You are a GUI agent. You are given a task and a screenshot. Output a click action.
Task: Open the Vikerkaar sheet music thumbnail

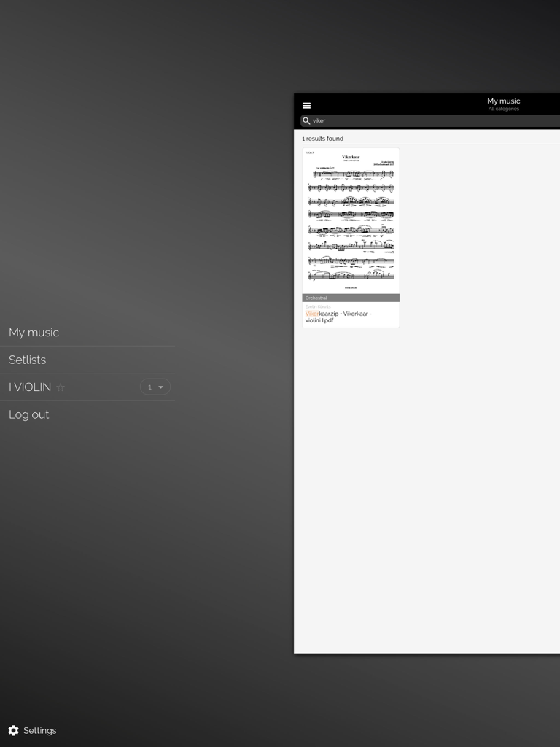pyautogui.click(x=351, y=220)
